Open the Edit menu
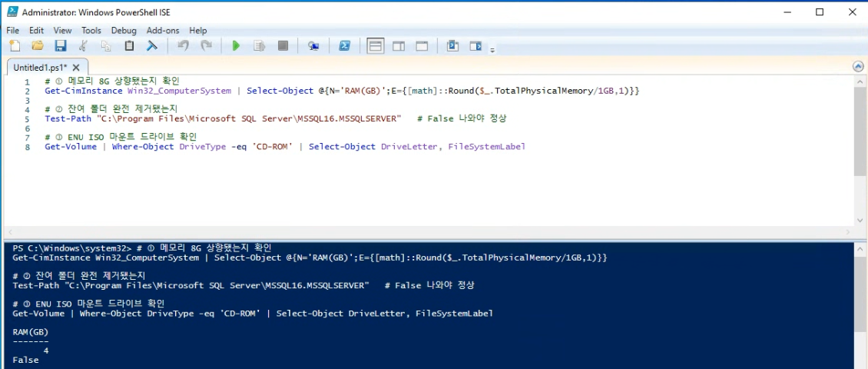This screenshot has width=868, height=369. (x=37, y=31)
